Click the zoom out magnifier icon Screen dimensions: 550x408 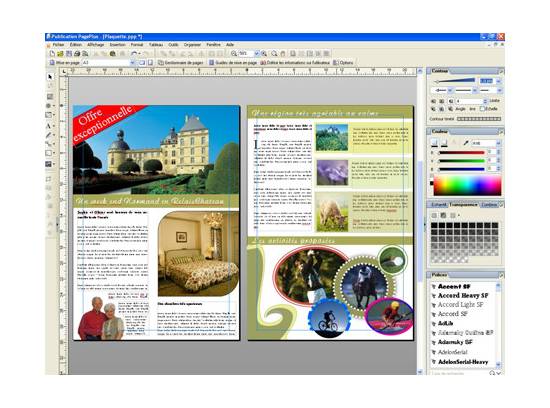pos(234,54)
